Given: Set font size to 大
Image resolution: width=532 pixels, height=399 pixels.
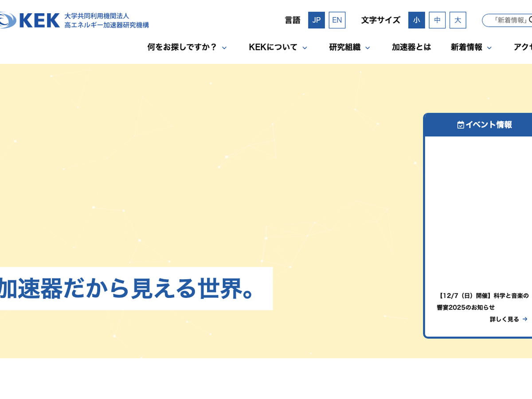Looking at the screenshot, I should point(458,20).
